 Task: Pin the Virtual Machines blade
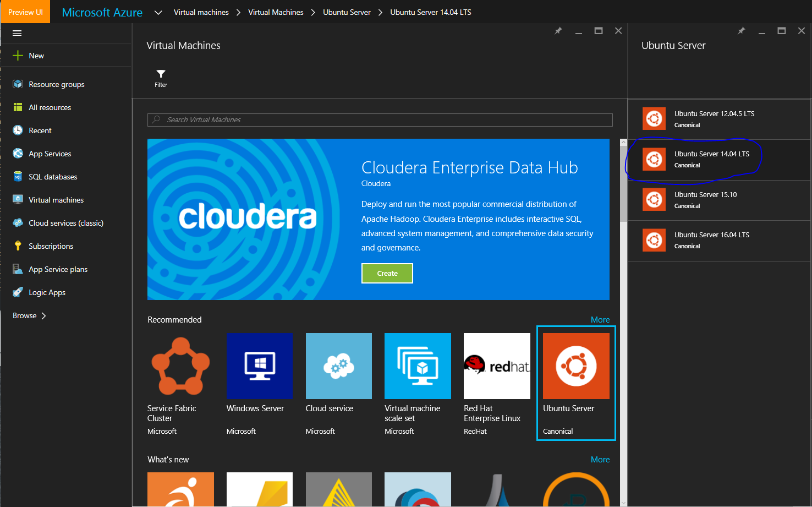558,31
